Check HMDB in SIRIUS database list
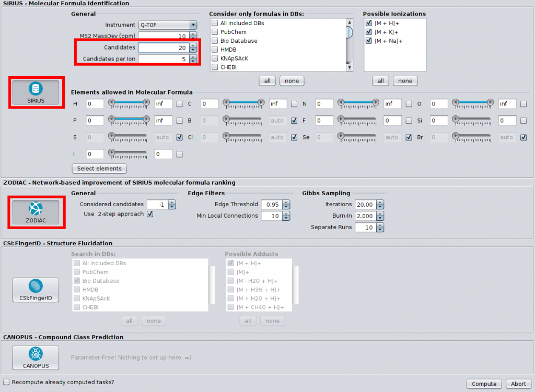 coord(215,50)
